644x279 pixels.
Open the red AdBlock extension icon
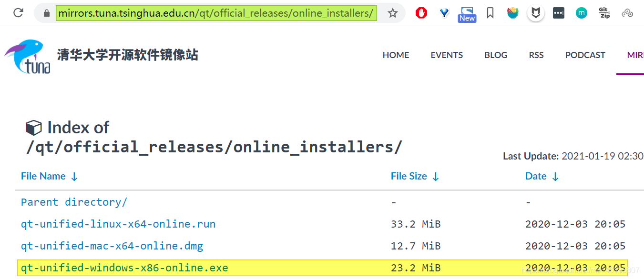pos(421,13)
